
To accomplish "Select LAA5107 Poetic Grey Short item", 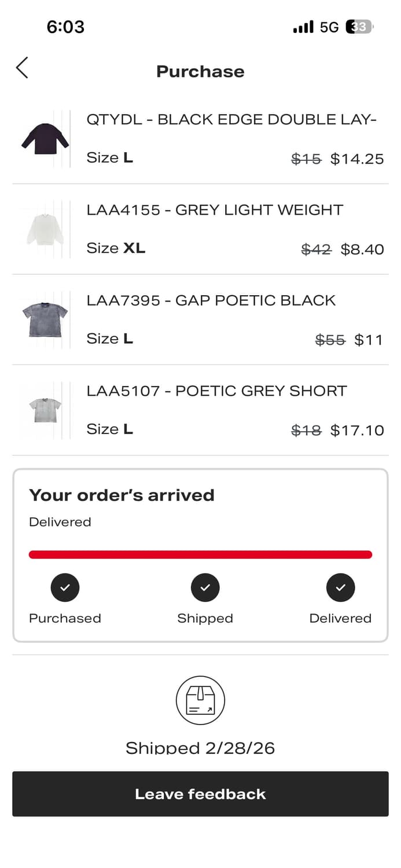I will [216, 391].
